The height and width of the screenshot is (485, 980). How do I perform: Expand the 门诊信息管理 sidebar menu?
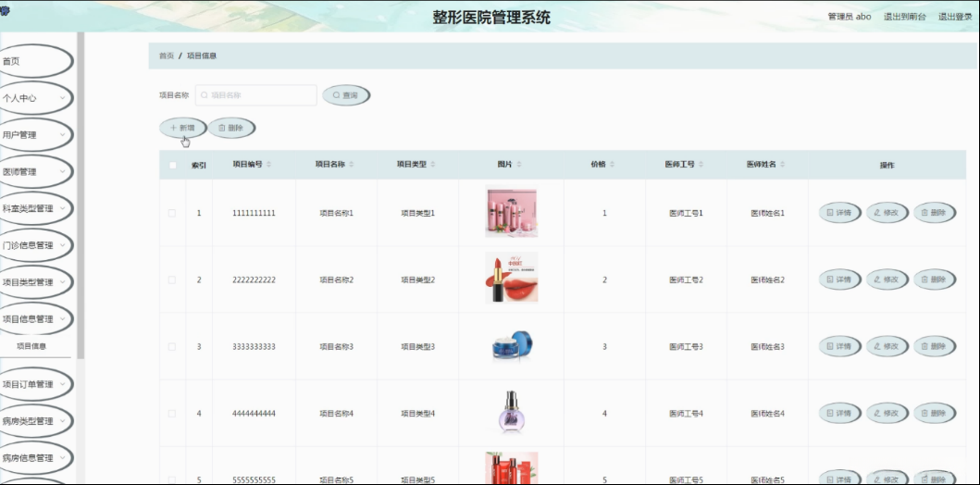pyautogui.click(x=34, y=245)
